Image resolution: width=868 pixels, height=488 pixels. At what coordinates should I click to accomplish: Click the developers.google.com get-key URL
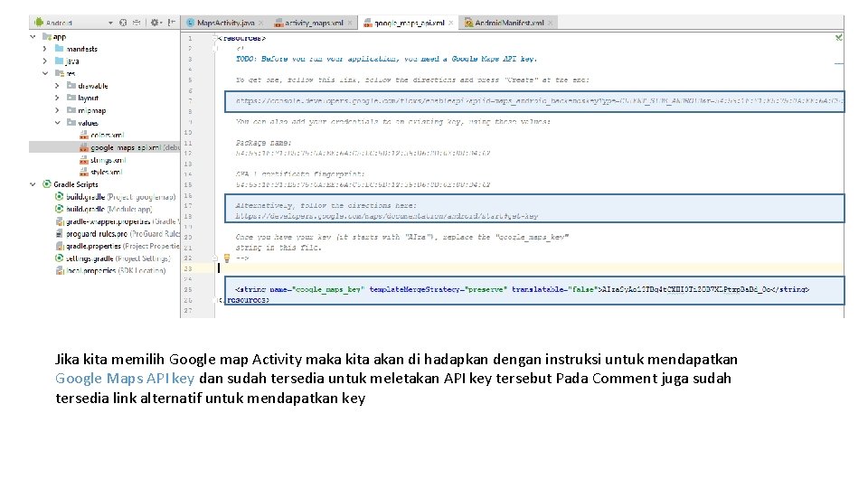pos(387,216)
